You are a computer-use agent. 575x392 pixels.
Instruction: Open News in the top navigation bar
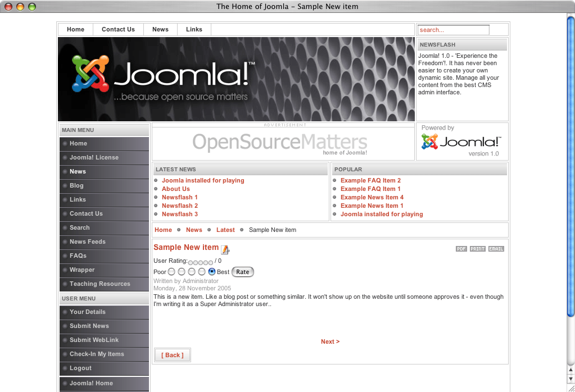[160, 29]
